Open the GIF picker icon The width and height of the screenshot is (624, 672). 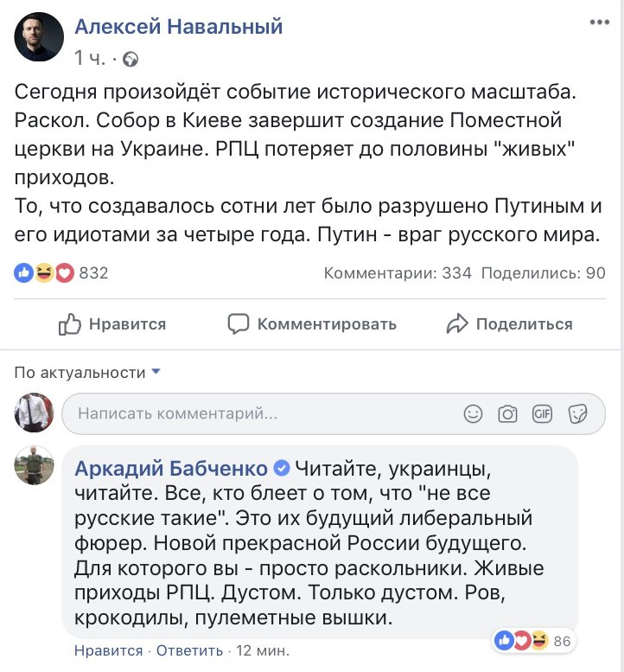[x=542, y=414]
